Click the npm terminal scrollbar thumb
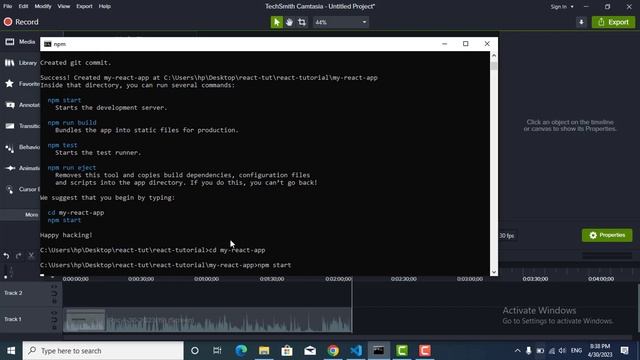The width and height of the screenshot is (640, 360). [x=494, y=65]
